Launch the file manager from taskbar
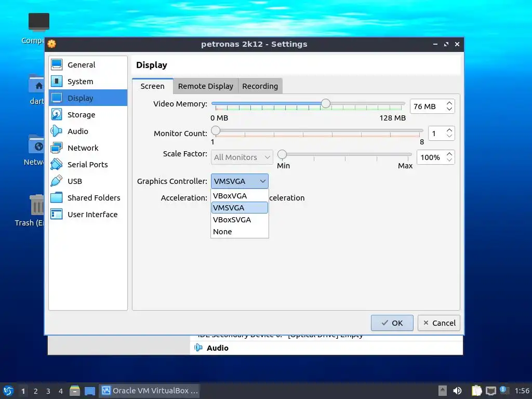This screenshot has width=532, height=399. point(75,391)
